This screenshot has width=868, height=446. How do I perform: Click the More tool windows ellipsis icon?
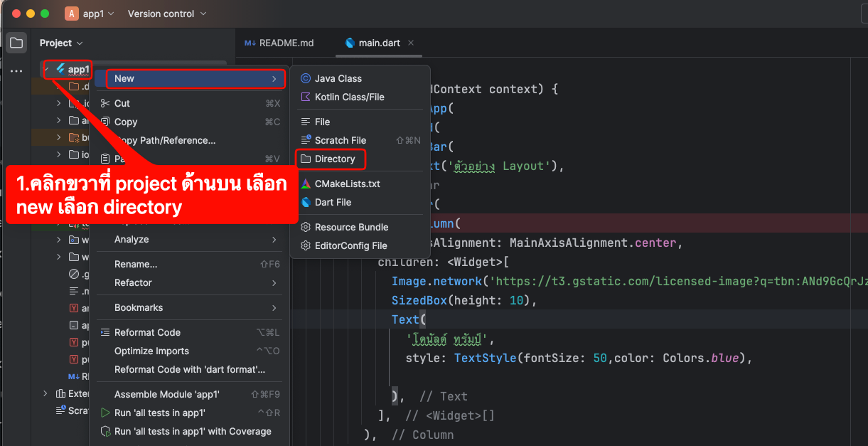tap(16, 71)
